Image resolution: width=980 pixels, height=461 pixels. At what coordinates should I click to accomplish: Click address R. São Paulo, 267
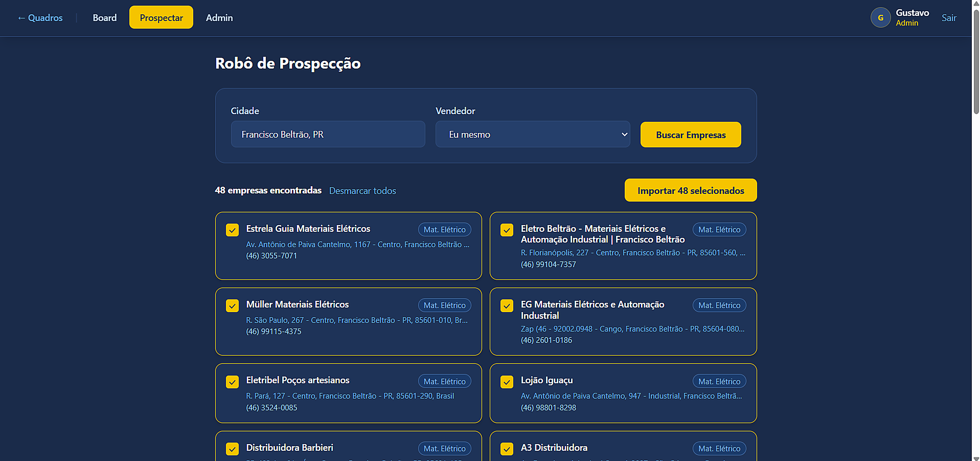point(357,320)
